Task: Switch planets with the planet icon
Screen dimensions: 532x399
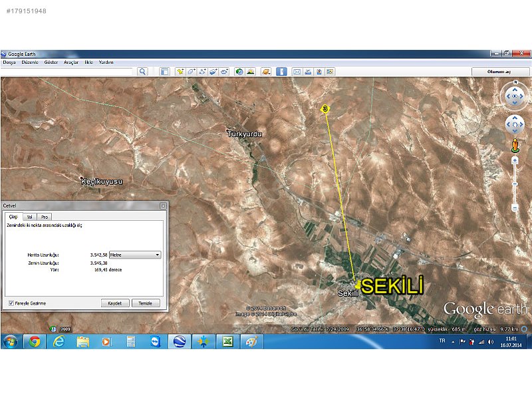Action: pos(266,72)
